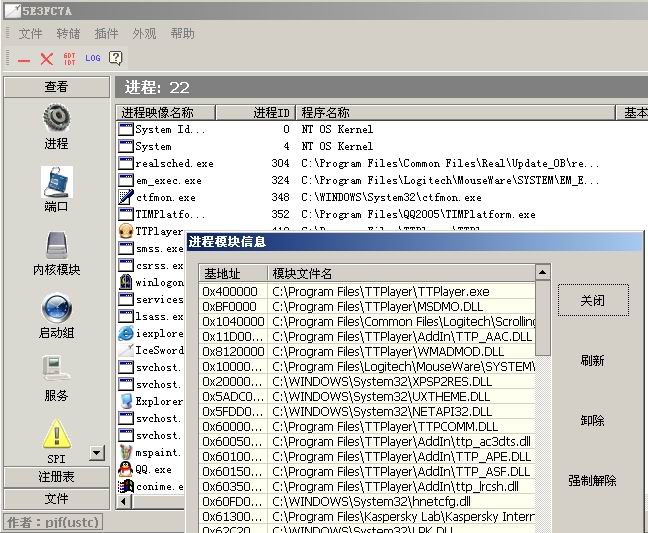Click the sidebar scroll down arrow near SPI
Image resolution: width=648 pixels, height=533 pixels.
[97, 453]
